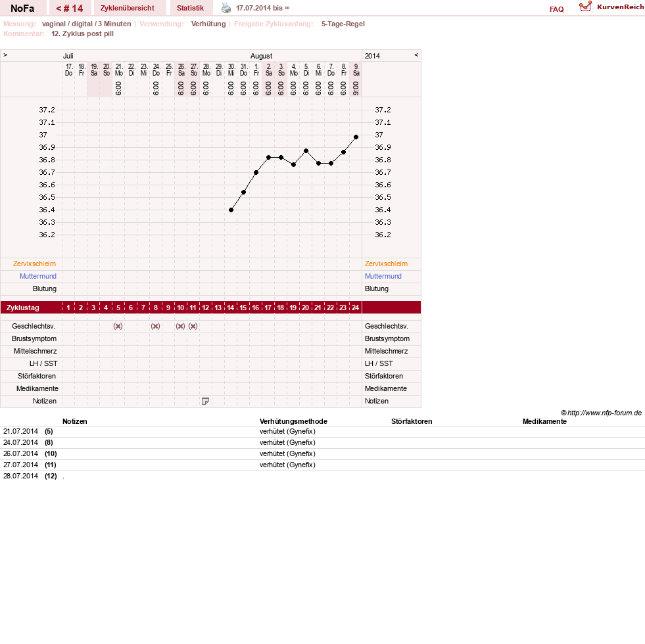Open the Zyklenübersicht tab
645x644 pixels.
pos(128,9)
